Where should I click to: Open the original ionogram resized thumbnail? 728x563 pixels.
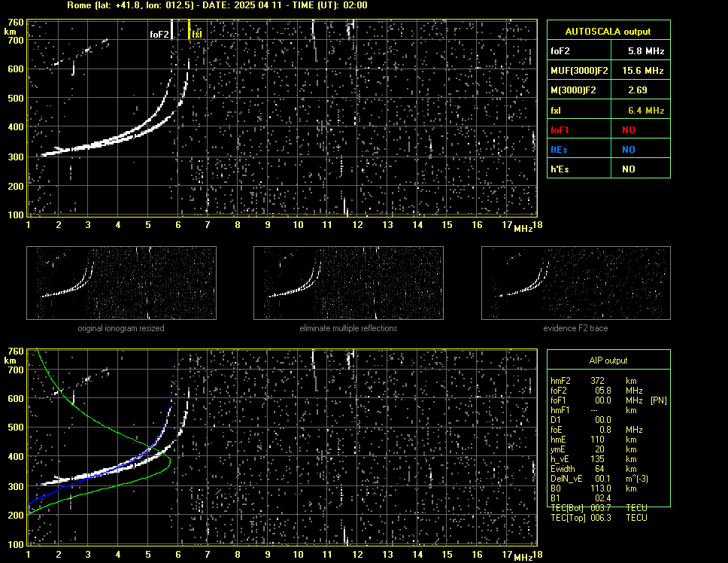pyautogui.click(x=121, y=283)
